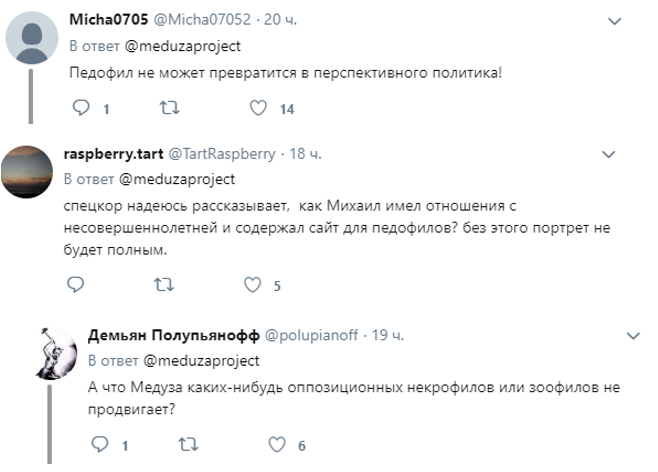
Task: Retweet raspberry.tart's tweet
Action: (164, 284)
